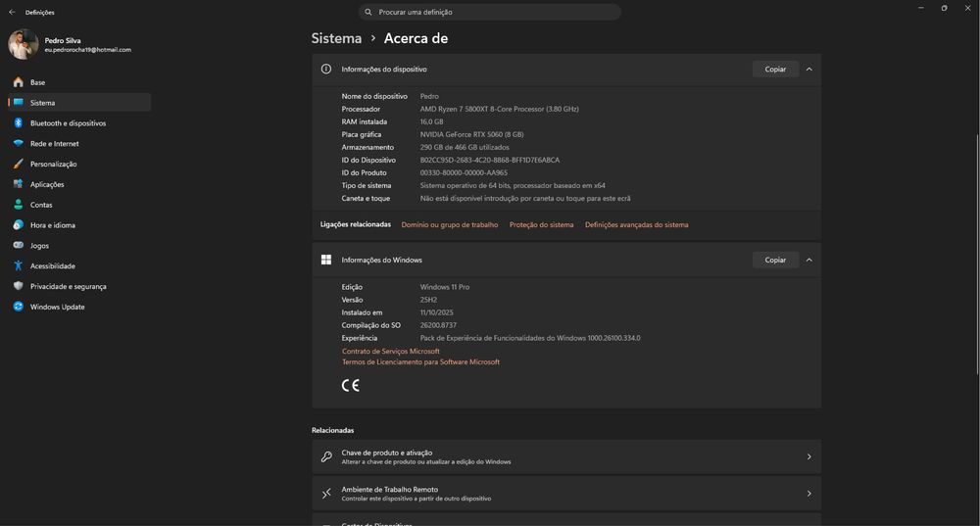Viewport: 980px width, 526px height.
Task: Select Windows Update in the sidebar
Action: tap(79, 307)
